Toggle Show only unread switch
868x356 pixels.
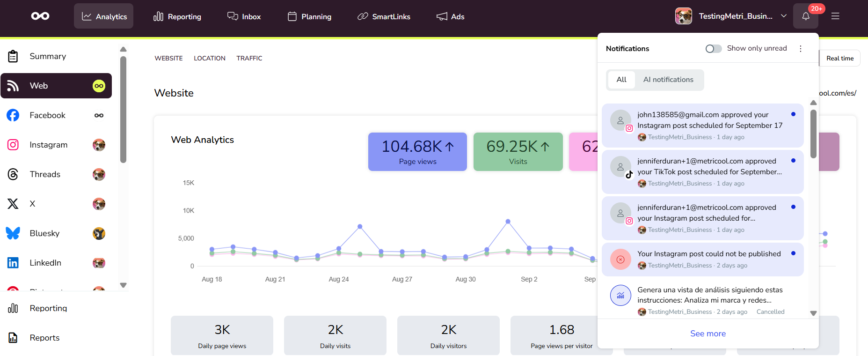[x=714, y=49]
